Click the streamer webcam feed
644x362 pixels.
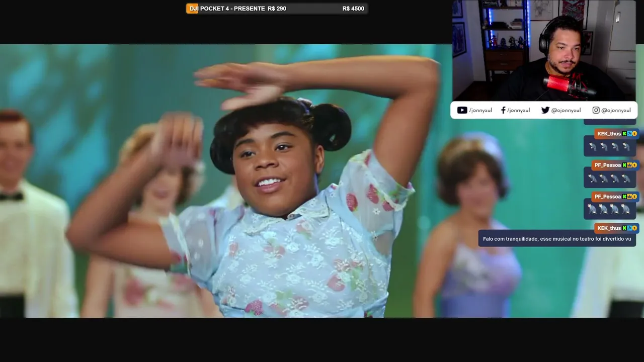[544, 51]
